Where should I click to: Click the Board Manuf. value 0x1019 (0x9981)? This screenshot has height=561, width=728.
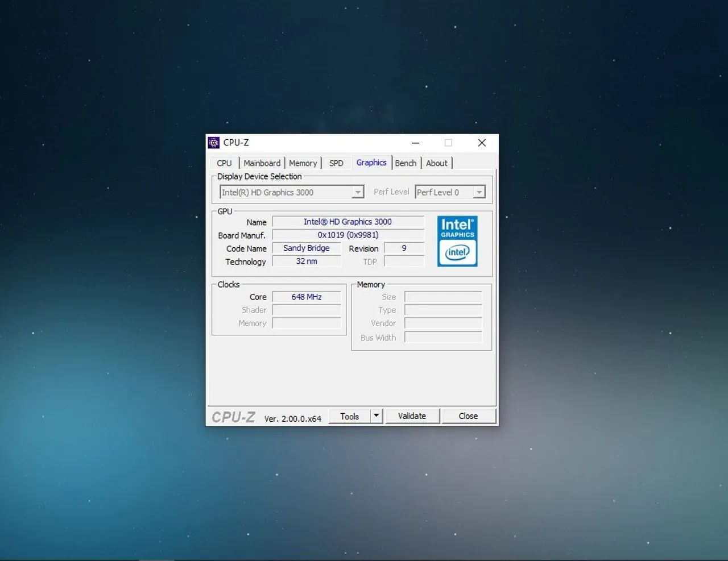(348, 235)
